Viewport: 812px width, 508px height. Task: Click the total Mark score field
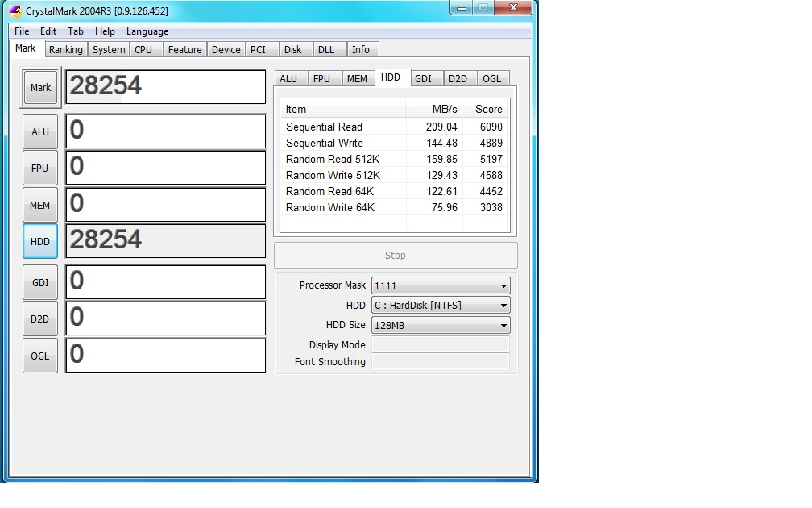(x=166, y=87)
